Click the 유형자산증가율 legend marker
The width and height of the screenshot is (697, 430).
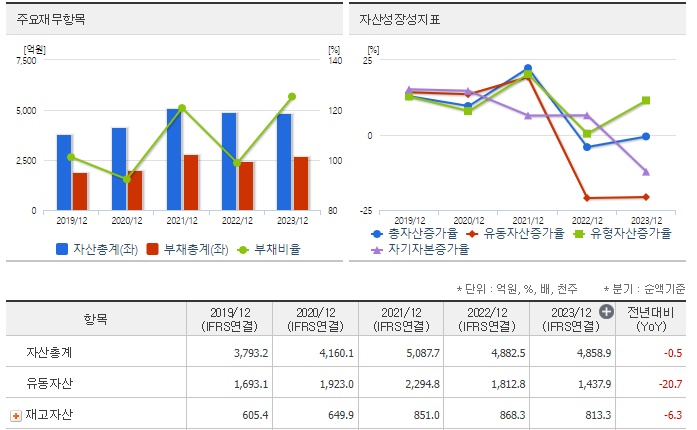[x=579, y=233]
